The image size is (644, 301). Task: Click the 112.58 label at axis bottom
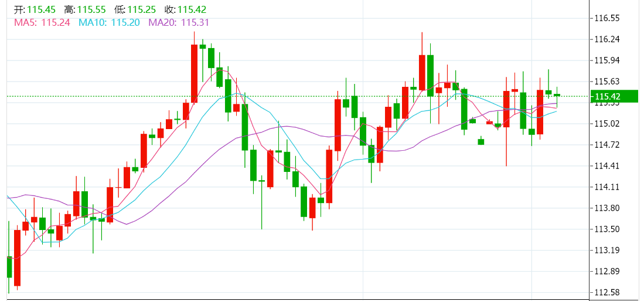[607, 293]
